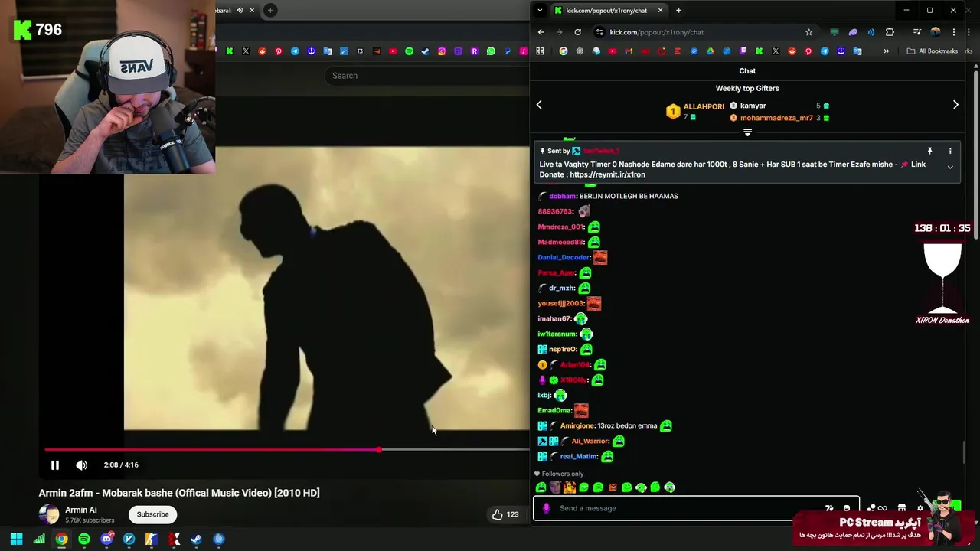Open the Instagram bookmark in YouTube window

pyautogui.click(x=442, y=51)
